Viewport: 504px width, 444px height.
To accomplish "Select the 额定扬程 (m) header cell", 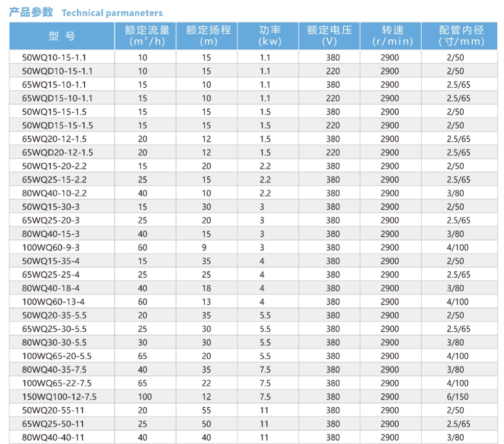I will point(208,36).
